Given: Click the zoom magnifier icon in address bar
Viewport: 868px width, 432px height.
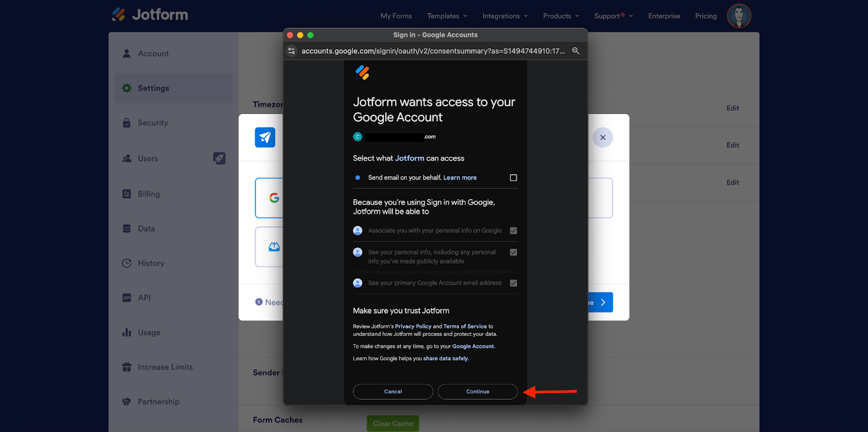Looking at the screenshot, I should click(x=576, y=51).
